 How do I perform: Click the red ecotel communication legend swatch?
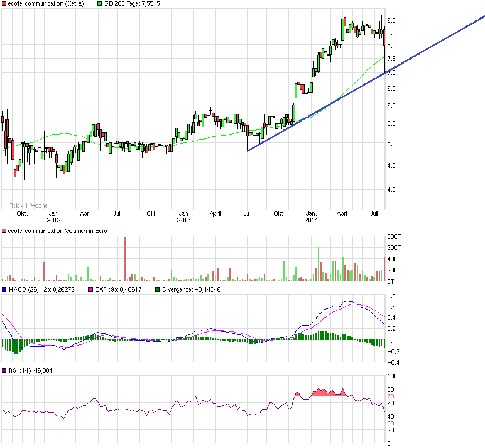tap(5, 4)
